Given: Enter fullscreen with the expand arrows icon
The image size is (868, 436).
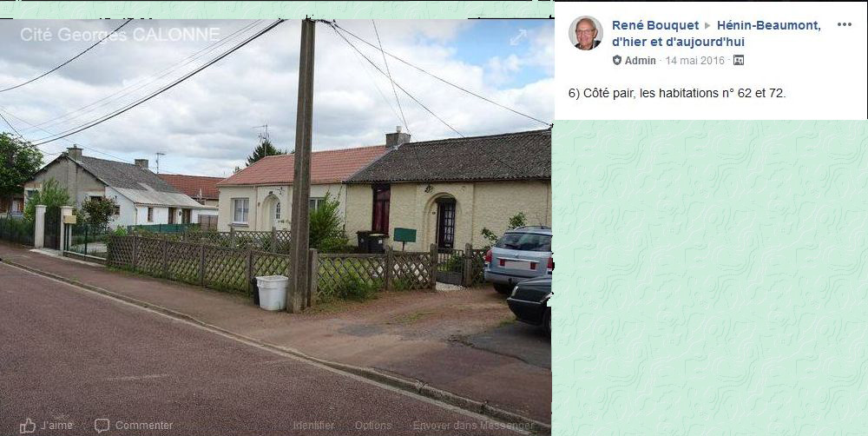Looking at the screenshot, I should [518, 37].
